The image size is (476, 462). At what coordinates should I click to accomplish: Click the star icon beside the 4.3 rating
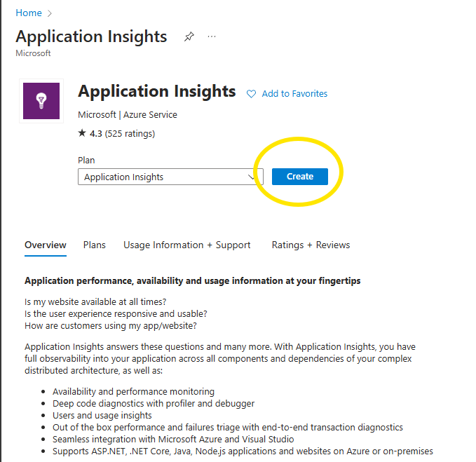82,133
